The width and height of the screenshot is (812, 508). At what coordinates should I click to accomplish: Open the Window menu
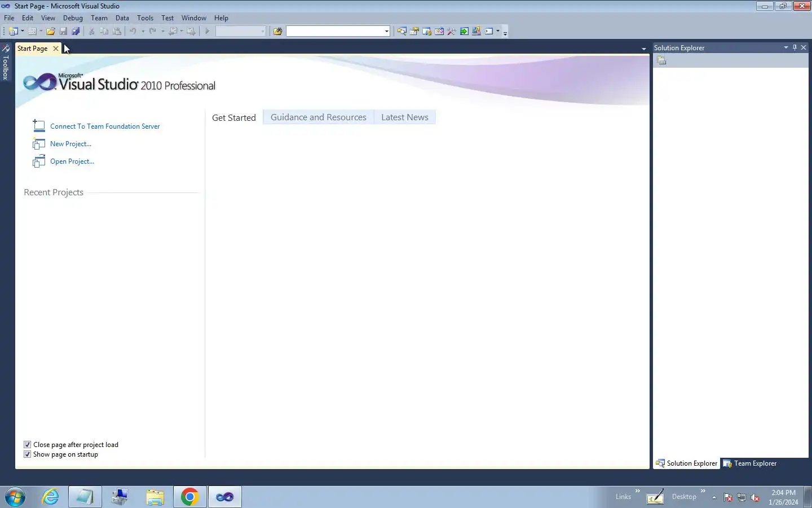[194, 18]
